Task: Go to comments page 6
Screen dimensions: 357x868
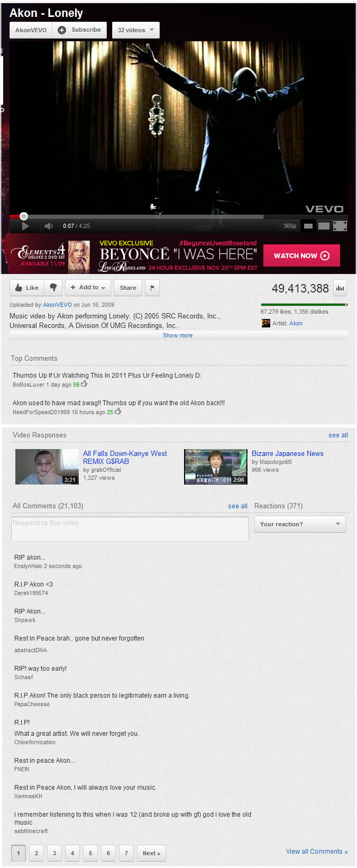Action: tap(108, 853)
